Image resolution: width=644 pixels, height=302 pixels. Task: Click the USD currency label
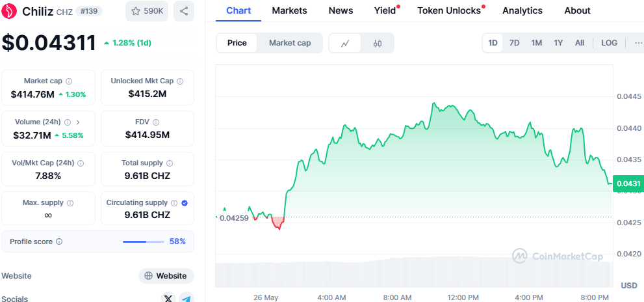click(x=629, y=286)
